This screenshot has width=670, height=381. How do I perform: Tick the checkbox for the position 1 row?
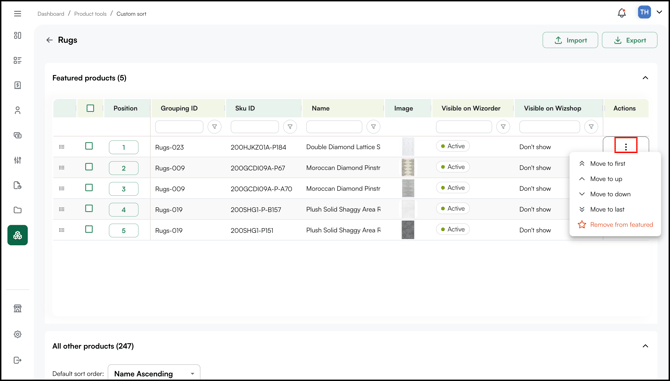(x=89, y=146)
